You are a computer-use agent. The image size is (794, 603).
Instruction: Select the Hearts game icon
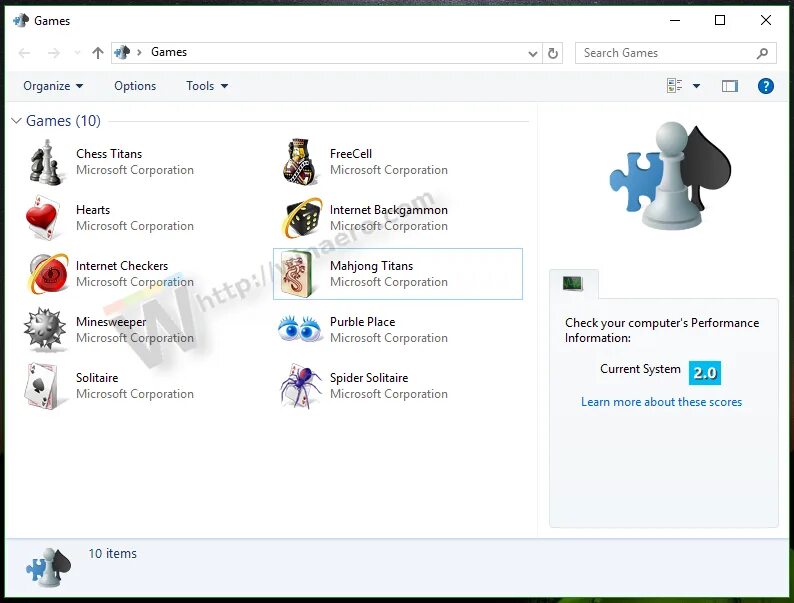click(44, 218)
